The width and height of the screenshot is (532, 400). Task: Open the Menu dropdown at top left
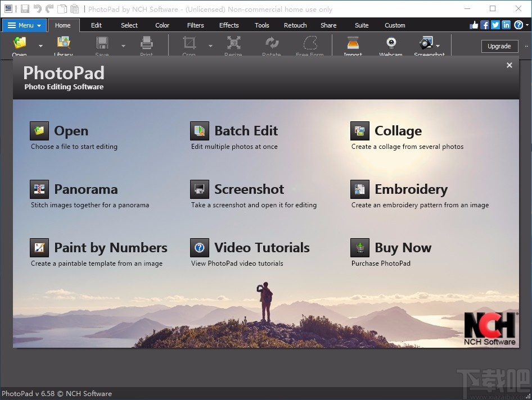coord(24,25)
